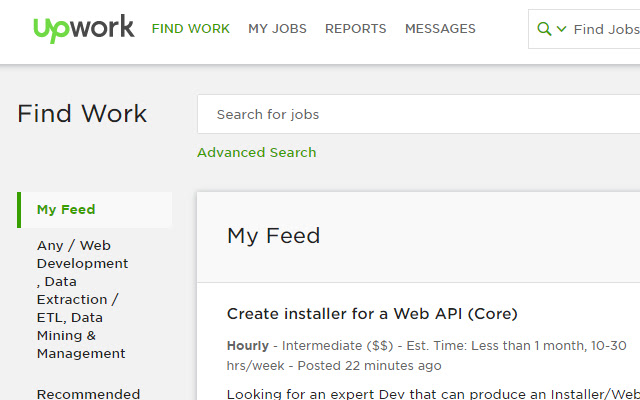Image resolution: width=640 pixels, height=400 pixels.
Task: Click the Search for jobs input
Action: coord(419,114)
